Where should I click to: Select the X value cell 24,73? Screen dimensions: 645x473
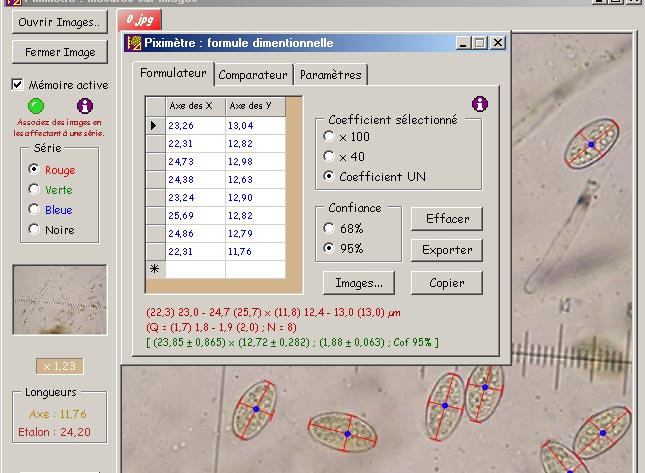click(x=195, y=162)
